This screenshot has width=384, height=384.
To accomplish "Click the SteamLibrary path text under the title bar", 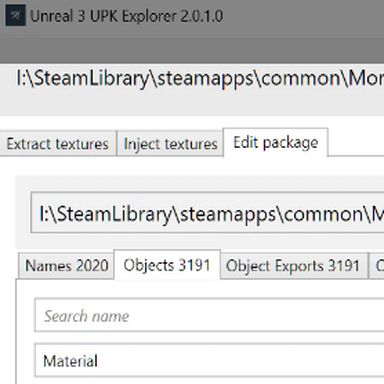I will coord(200,79).
